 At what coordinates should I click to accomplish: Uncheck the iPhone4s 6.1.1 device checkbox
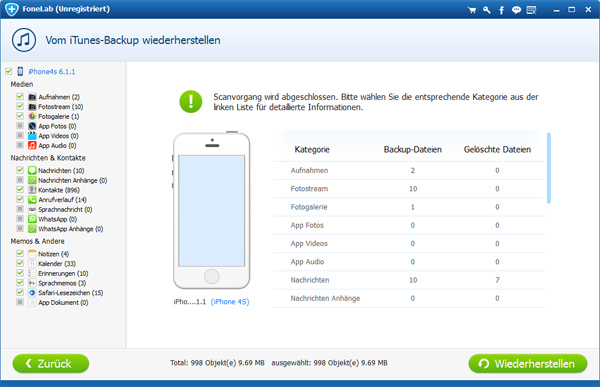[x=8, y=71]
